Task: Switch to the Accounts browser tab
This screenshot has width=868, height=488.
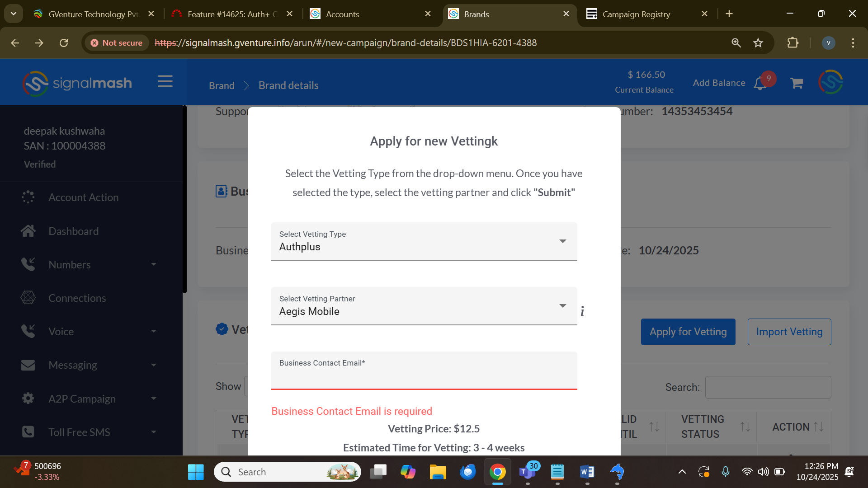Action: pos(342,14)
